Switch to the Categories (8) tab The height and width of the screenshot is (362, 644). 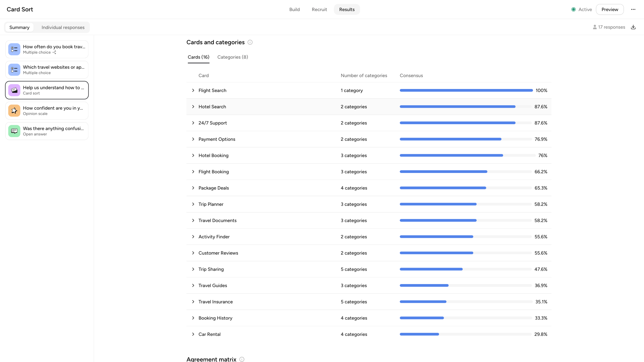click(232, 57)
